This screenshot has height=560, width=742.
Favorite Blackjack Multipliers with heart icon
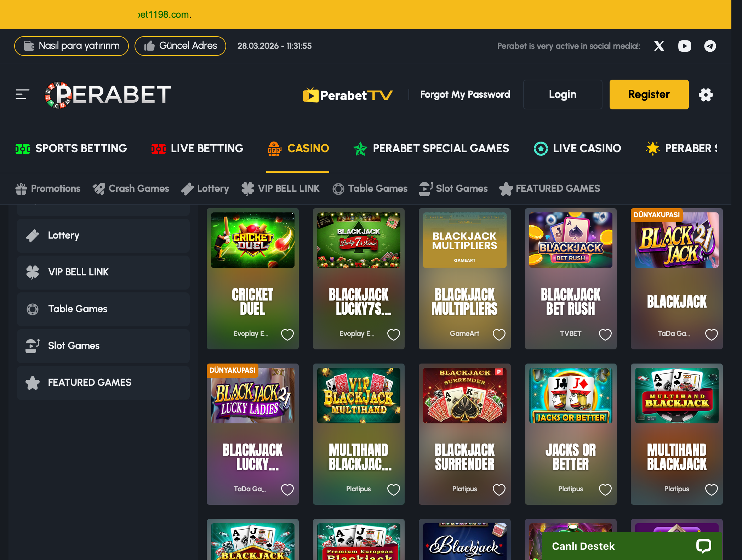coord(499,334)
